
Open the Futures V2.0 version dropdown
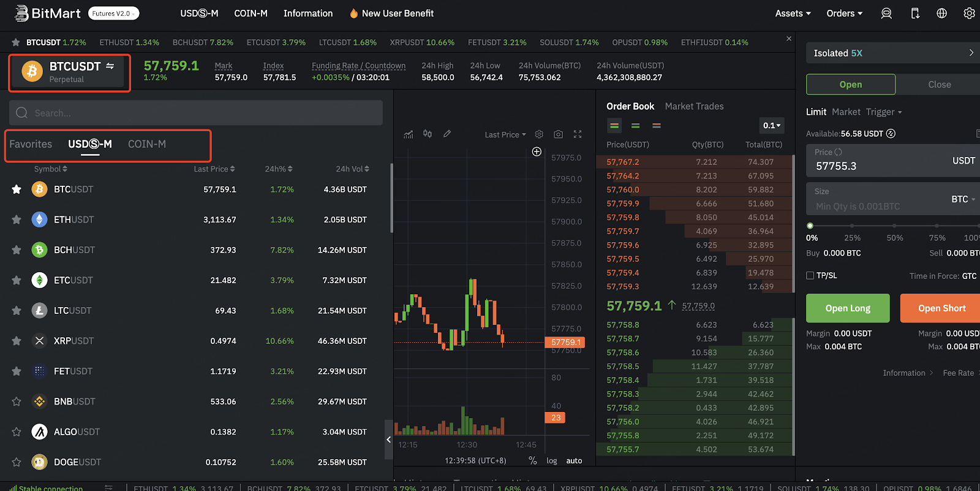click(x=114, y=13)
